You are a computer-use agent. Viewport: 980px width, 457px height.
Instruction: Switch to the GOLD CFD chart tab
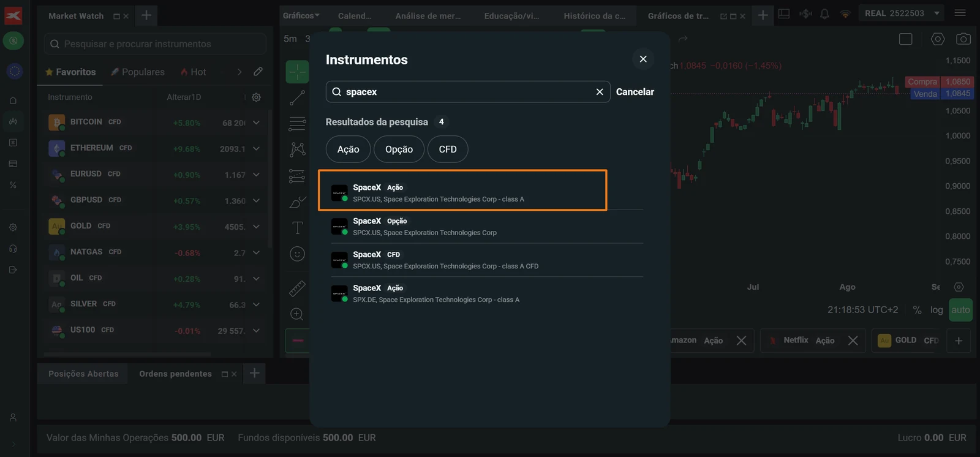908,341
